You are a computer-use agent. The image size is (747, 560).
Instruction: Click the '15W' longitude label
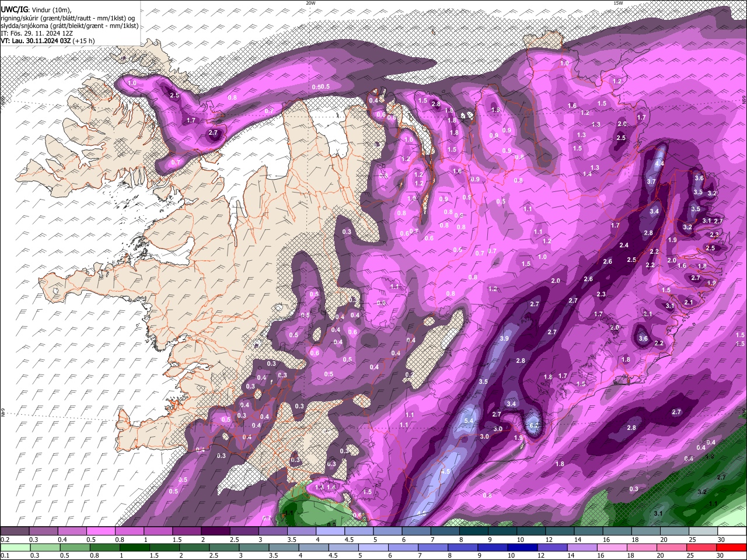coord(617,3)
